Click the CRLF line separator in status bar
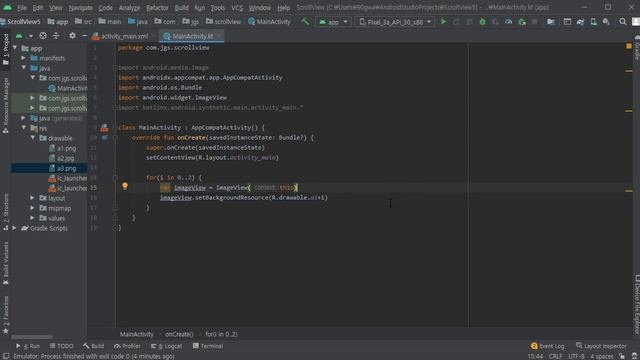 click(x=556, y=356)
